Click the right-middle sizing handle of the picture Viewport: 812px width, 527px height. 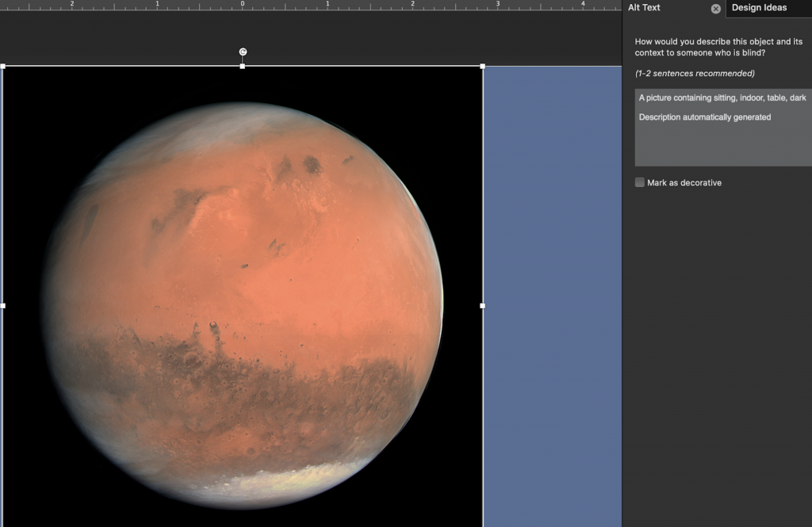pyautogui.click(x=483, y=305)
